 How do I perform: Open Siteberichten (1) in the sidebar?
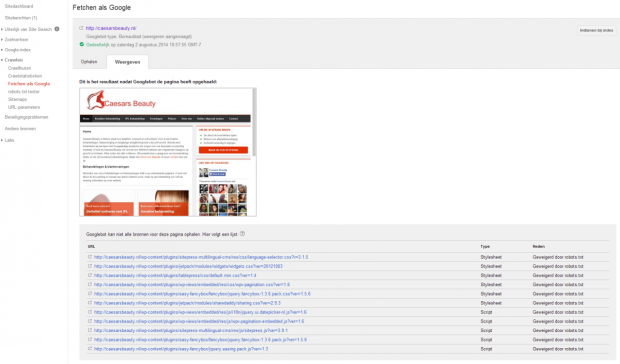point(21,18)
